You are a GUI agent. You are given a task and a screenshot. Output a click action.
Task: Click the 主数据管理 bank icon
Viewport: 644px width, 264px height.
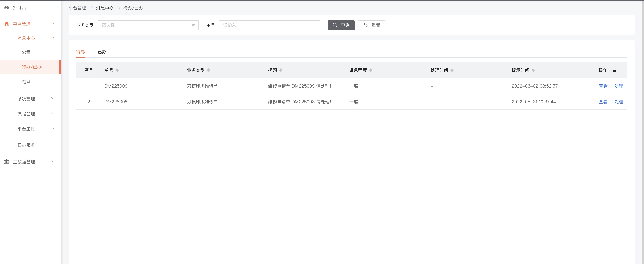click(7, 162)
